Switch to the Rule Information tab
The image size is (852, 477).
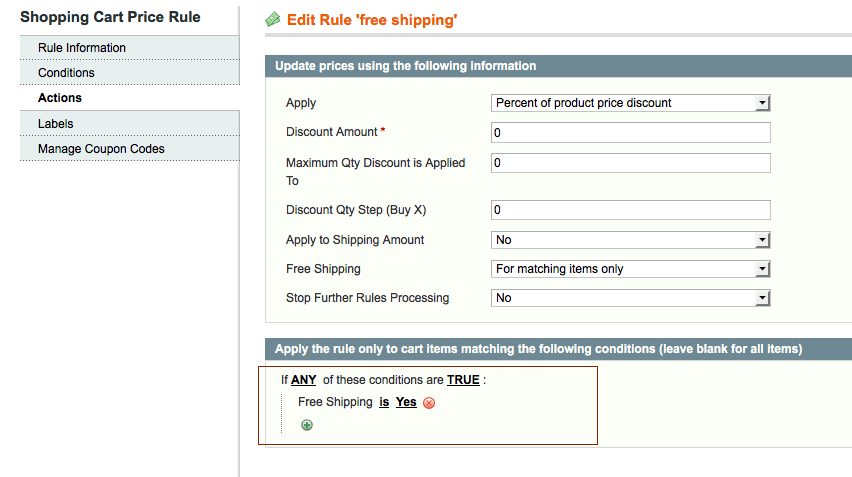pyautogui.click(x=82, y=48)
